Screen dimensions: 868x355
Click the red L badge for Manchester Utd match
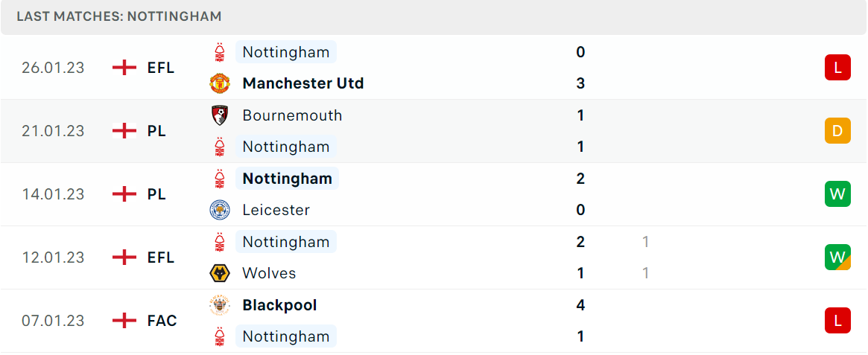tap(837, 68)
